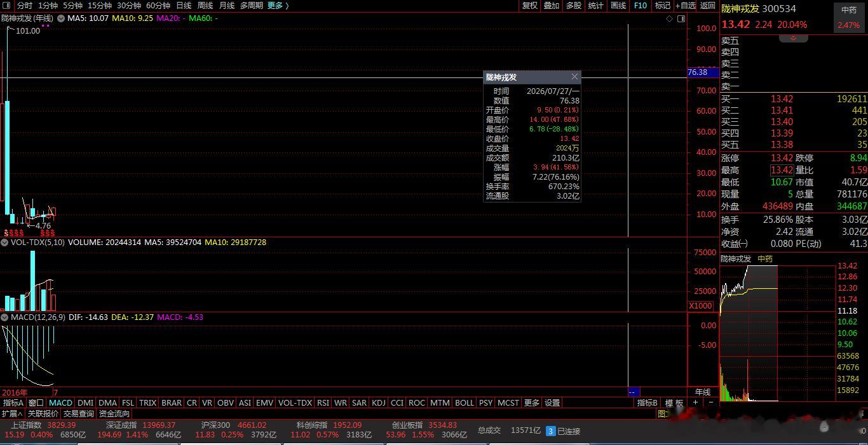Screen dimensions: 868x445
Task: Click the 多股 multi-stock button
Action: [x=574, y=6]
